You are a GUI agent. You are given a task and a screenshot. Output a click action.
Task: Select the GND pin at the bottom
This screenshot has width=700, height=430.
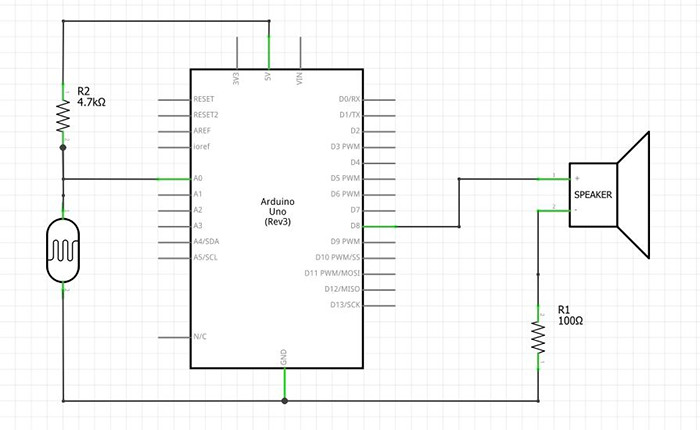coord(285,380)
